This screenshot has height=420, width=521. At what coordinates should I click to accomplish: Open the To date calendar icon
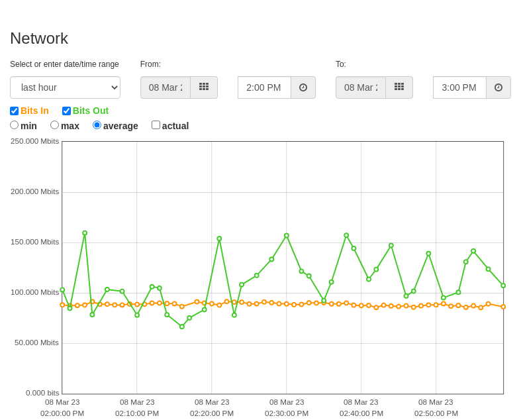coord(399,87)
